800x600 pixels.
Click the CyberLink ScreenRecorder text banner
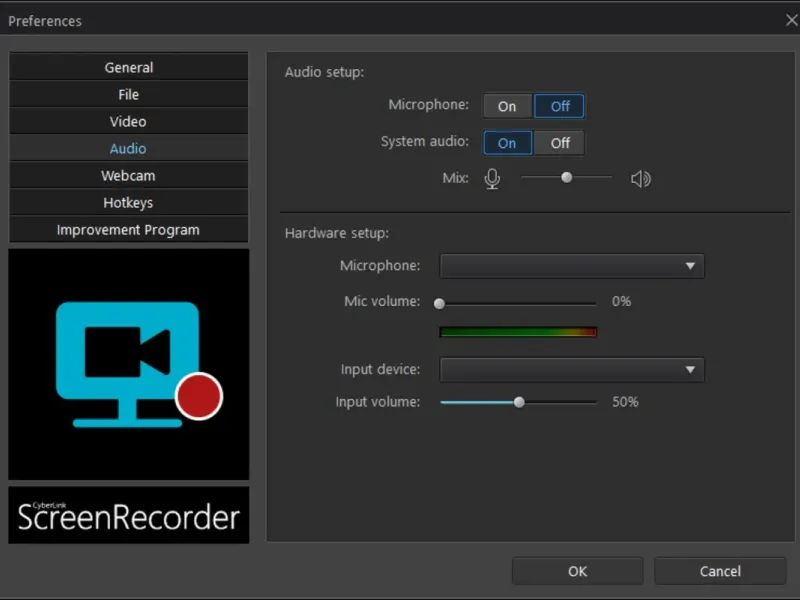pos(129,515)
